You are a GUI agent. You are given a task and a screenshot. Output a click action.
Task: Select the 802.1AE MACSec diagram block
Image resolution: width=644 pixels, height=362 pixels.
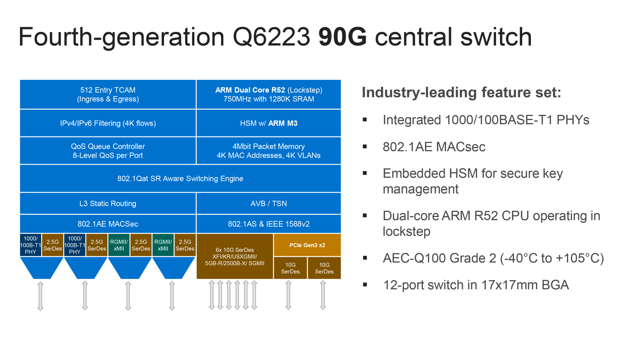click(x=108, y=224)
